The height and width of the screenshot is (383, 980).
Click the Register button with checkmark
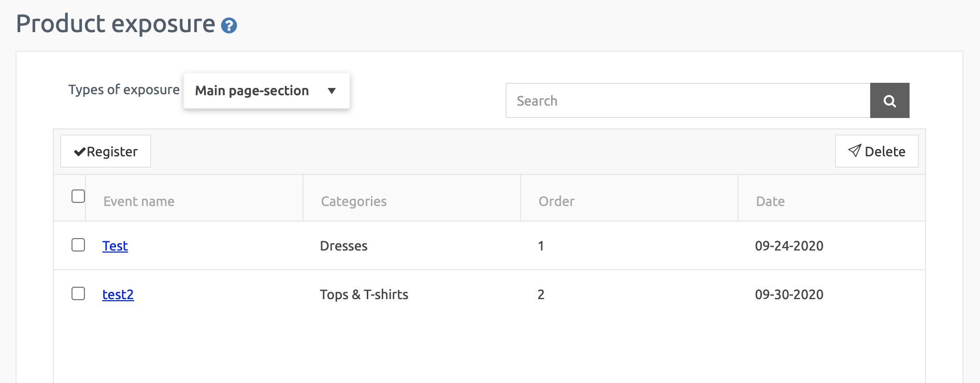(106, 152)
